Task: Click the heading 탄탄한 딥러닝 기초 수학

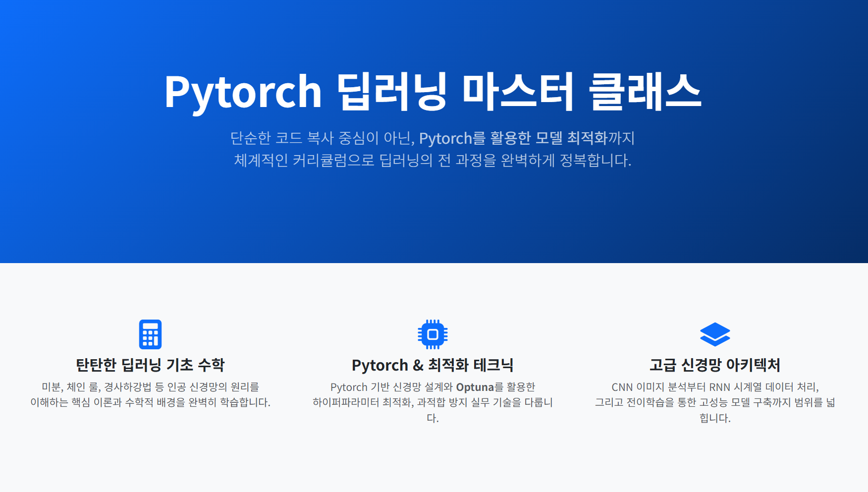Action: 150,365
